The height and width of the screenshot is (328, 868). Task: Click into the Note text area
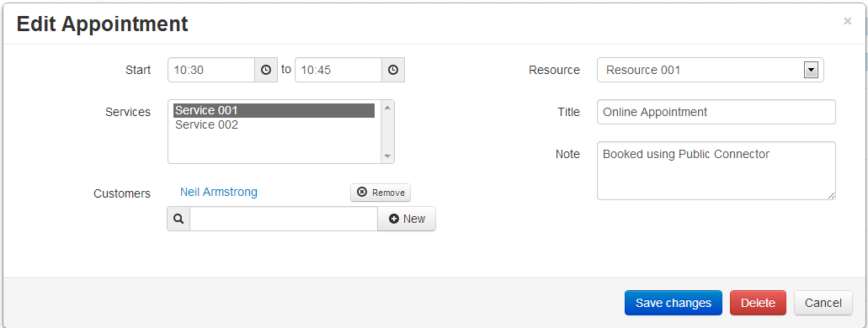(x=716, y=171)
